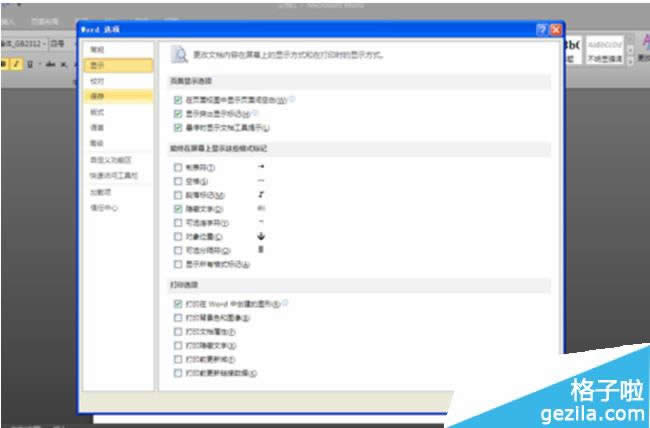Enable update fields before printing checkbox

(x=178, y=359)
